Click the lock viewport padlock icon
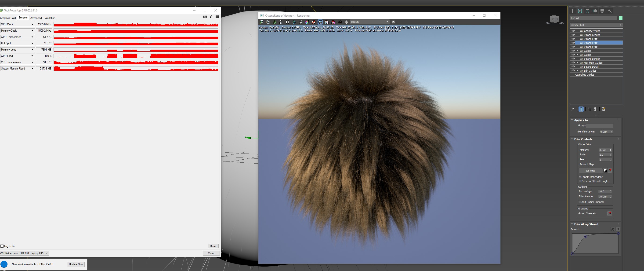The height and width of the screenshot is (271, 644). [281, 22]
